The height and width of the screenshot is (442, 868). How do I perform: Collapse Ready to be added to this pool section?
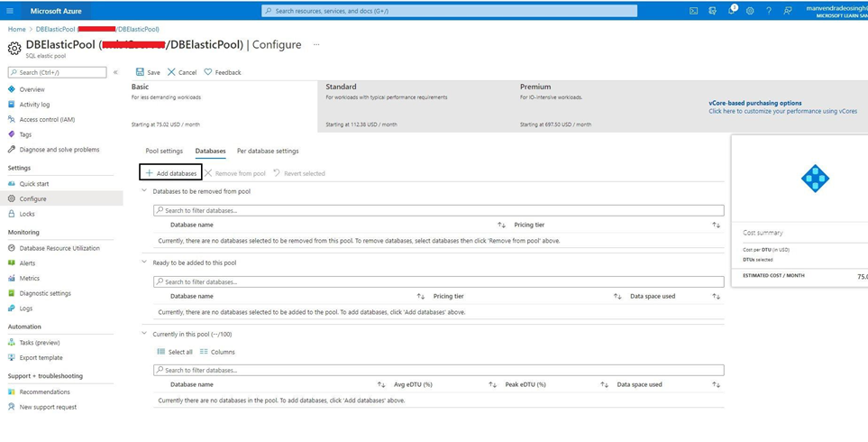coord(144,262)
